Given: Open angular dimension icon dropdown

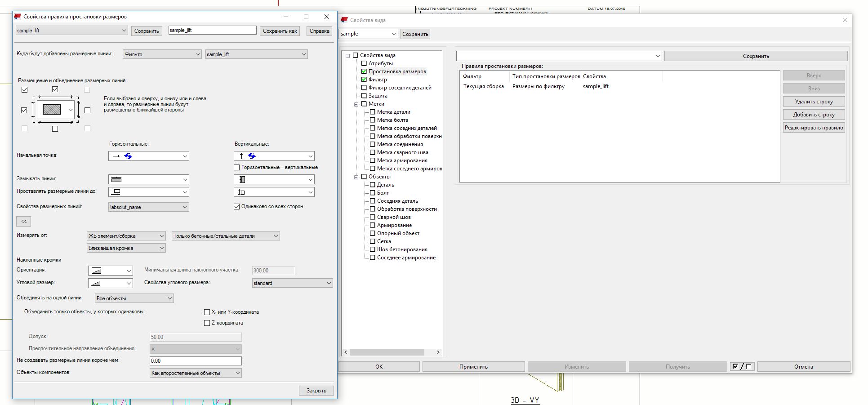Looking at the screenshot, I should coord(110,283).
